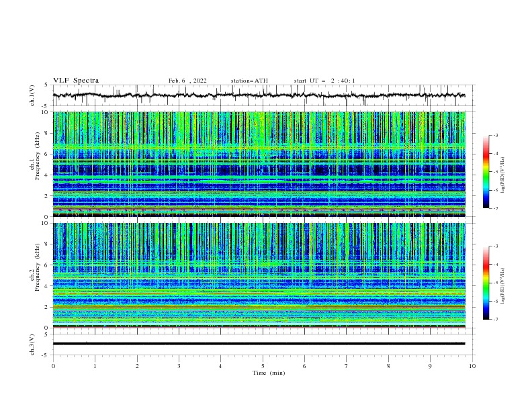The image size is (532, 411).
Task: Click time-axis tick label '0'
Action: coord(53,366)
